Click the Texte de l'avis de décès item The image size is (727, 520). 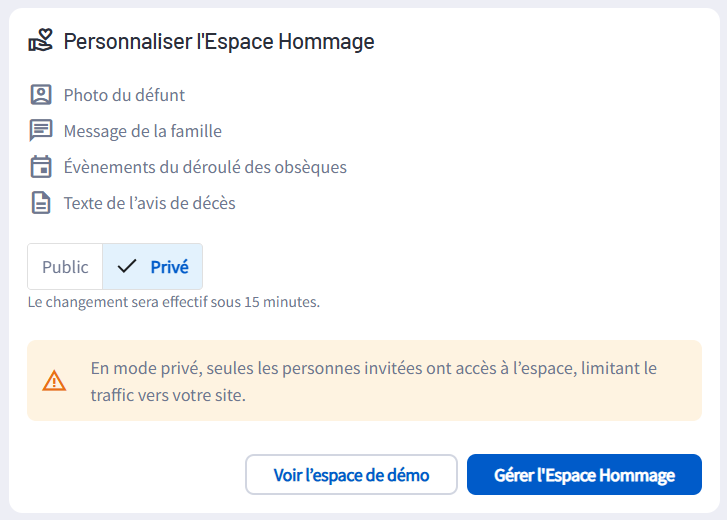tap(149, 203)
